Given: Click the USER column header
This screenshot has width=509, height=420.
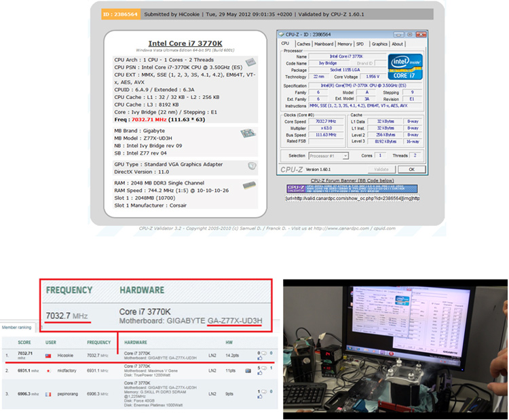Looking at the screenshot, I should [51, 343].
